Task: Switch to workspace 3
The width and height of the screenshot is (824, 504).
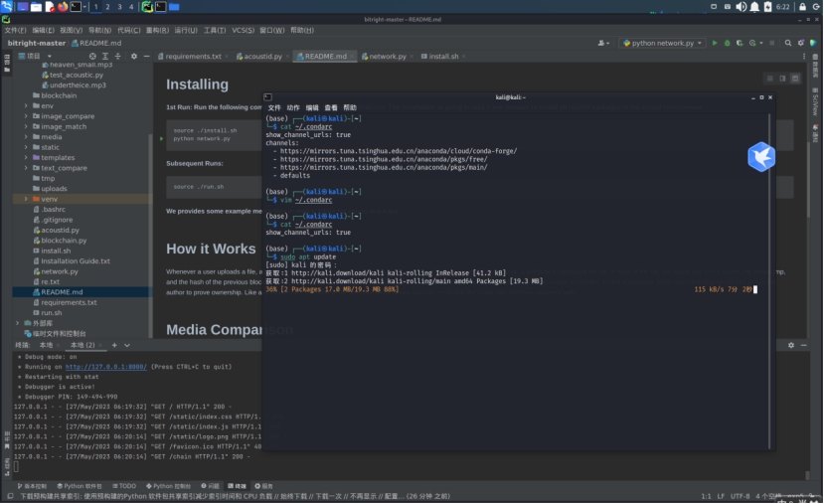Action: (119, 6)
